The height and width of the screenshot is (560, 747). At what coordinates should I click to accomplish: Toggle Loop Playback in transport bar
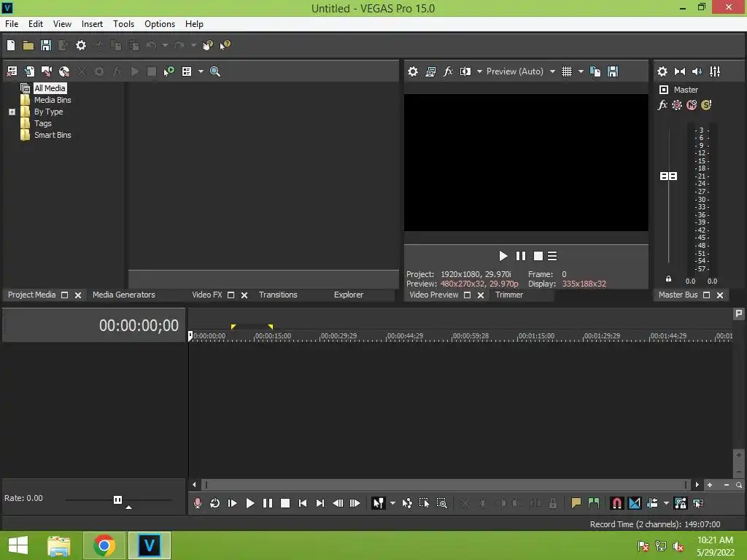point(215,503)
